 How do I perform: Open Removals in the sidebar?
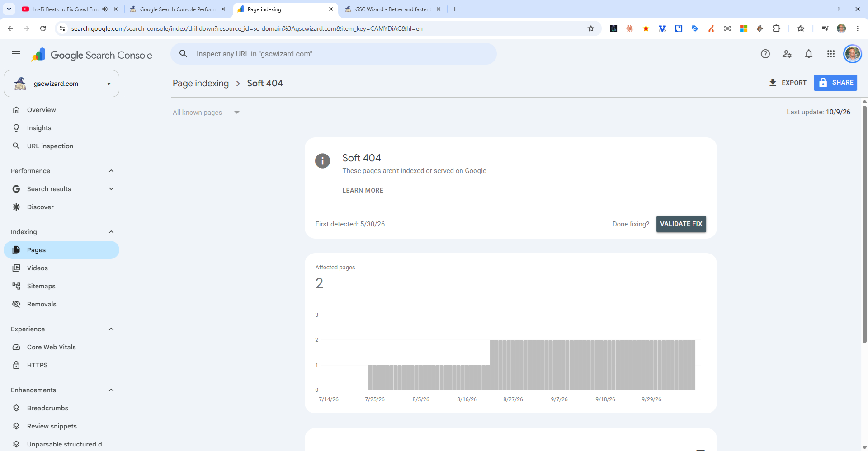(x=61, y=304)
